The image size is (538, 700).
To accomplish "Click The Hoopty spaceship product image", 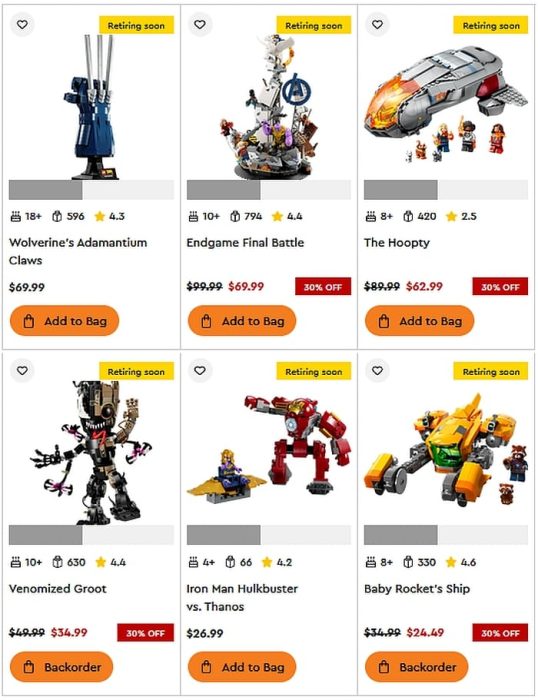I will click(446, 105).
